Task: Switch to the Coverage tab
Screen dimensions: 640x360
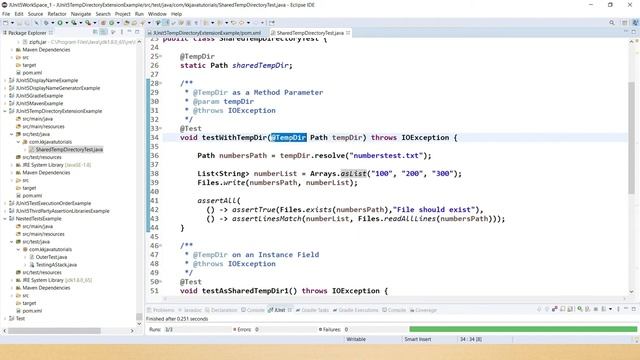Action: (x=423, y=310)
